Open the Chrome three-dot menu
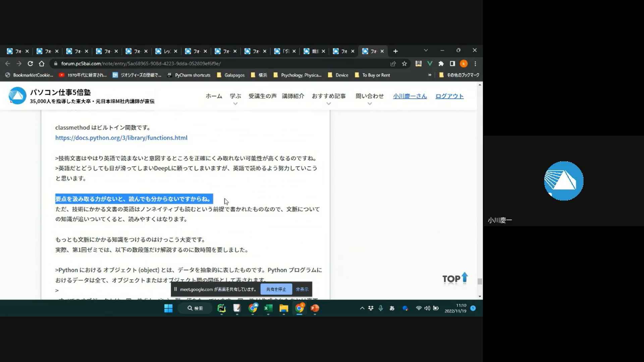 click(x=475, y=64)
